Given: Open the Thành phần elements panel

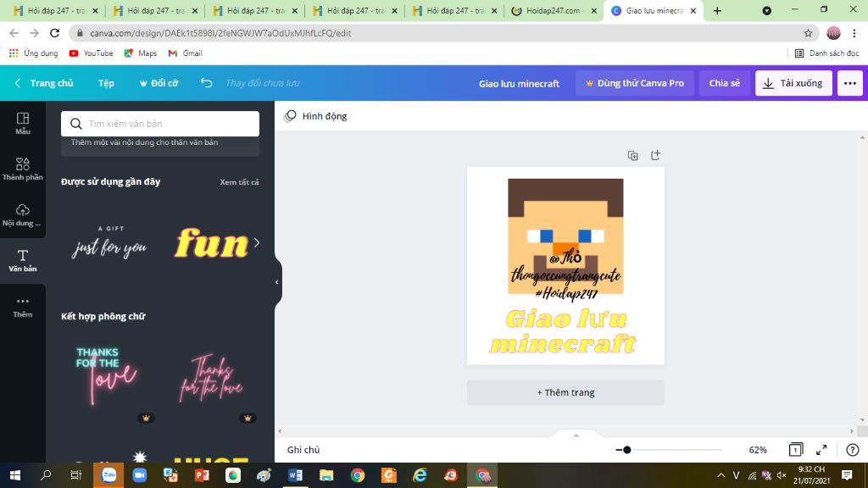Looking at the screenshot, I should [23, 169].
